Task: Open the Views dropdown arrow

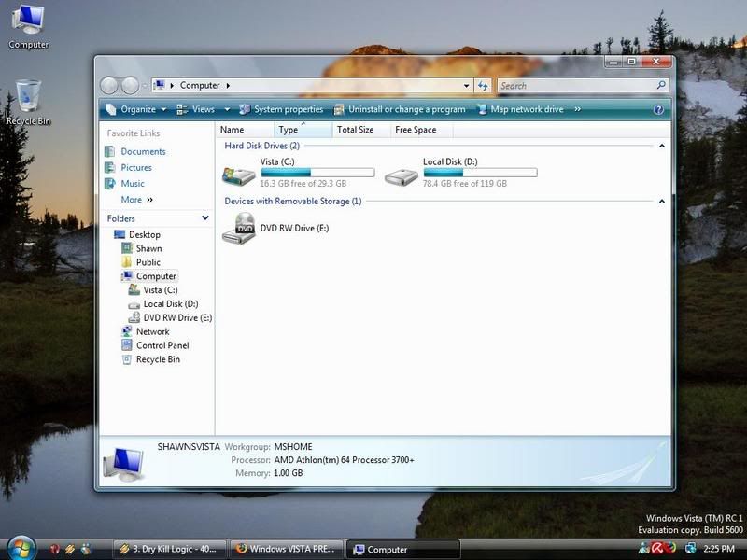Action: click(x=227, y=109)
